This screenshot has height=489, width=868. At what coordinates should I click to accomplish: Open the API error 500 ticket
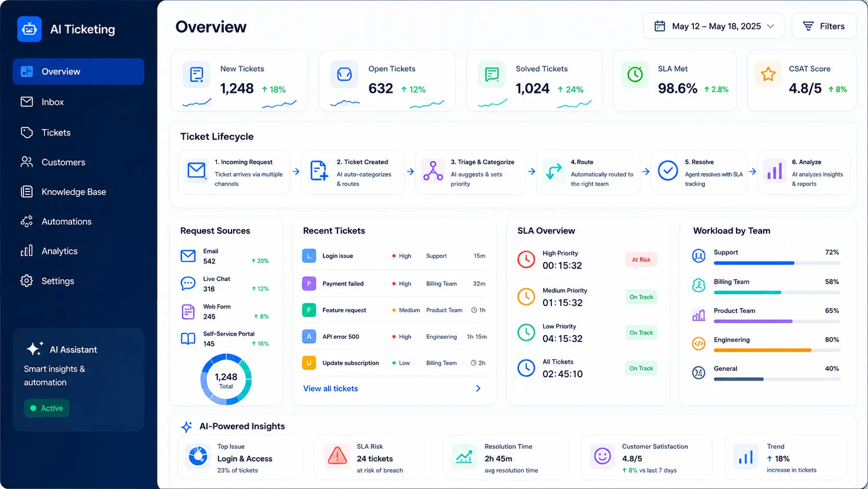(395, 337)
